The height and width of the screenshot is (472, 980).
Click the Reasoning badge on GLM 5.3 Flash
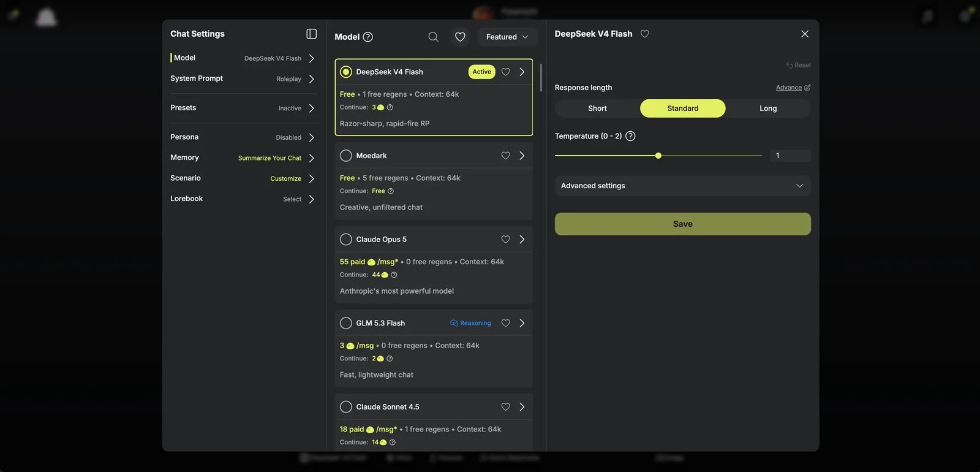[x=470, y=323]
